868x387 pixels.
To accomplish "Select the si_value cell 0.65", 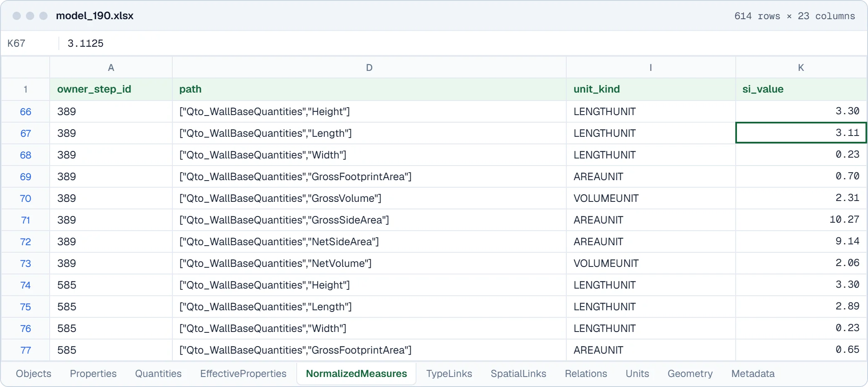I will (801, 350).
